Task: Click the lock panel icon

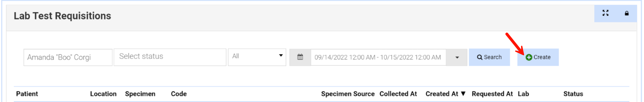Action: [626, 13]
